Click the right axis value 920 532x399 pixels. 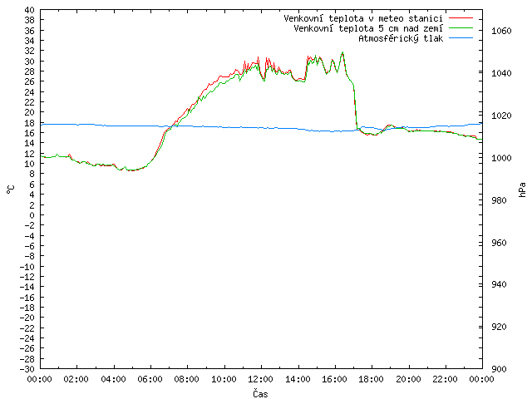[499, 327]
